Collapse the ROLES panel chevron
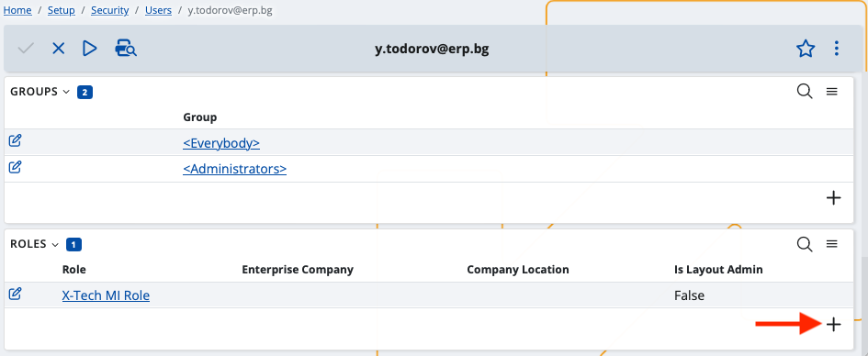The height and width of the screenshot is (356, 868). click(55, 244)
